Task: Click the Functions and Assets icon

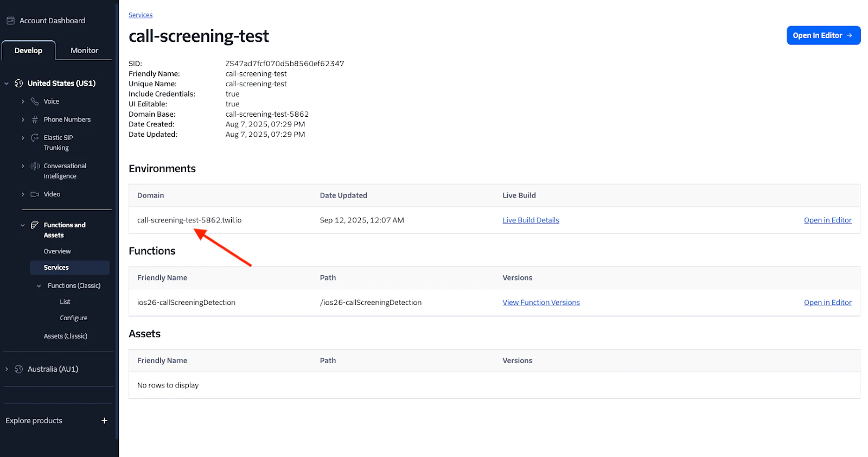Action: pos(35,225)
